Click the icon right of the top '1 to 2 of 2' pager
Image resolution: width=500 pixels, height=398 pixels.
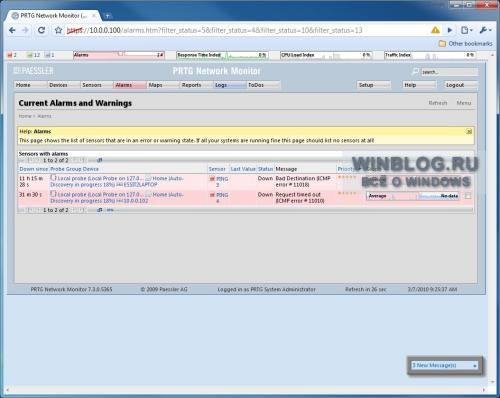pyautogui.click(x=99, y=160)
